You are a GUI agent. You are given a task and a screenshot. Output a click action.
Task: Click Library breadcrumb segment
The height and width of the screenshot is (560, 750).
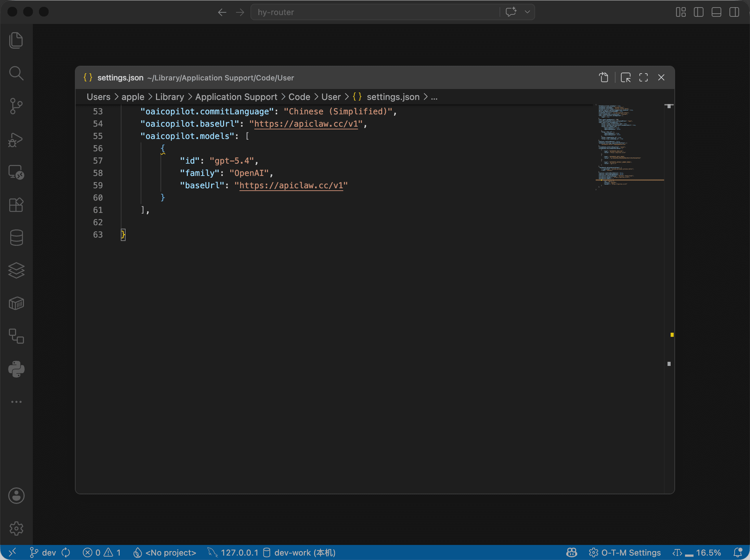(x=170, y=97)
